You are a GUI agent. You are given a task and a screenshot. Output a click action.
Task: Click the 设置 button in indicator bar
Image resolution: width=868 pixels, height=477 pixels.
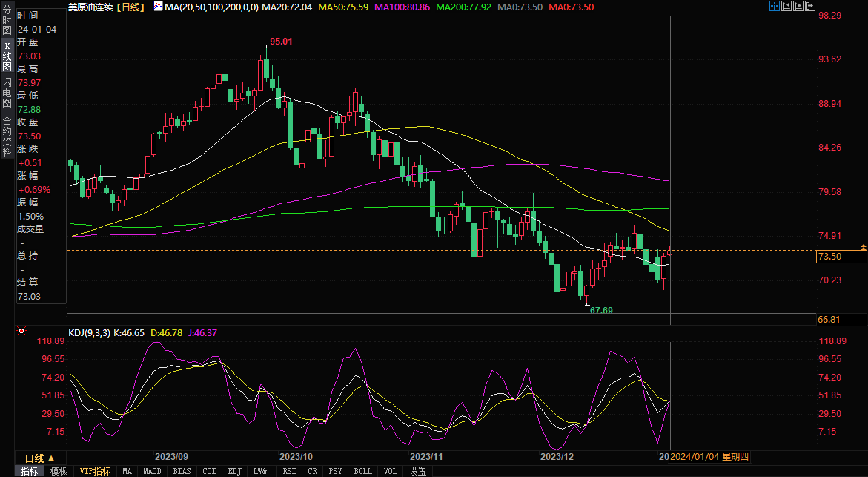418,471
